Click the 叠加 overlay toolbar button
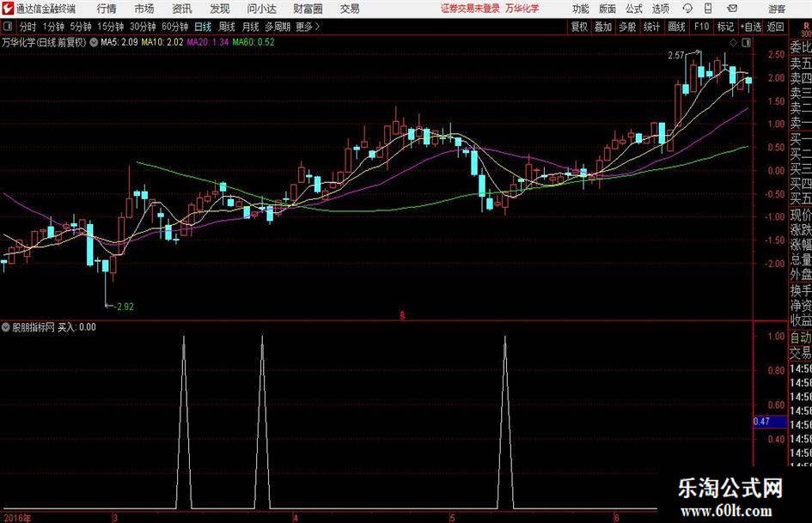812x523 pixels. (x=603, y=27)
